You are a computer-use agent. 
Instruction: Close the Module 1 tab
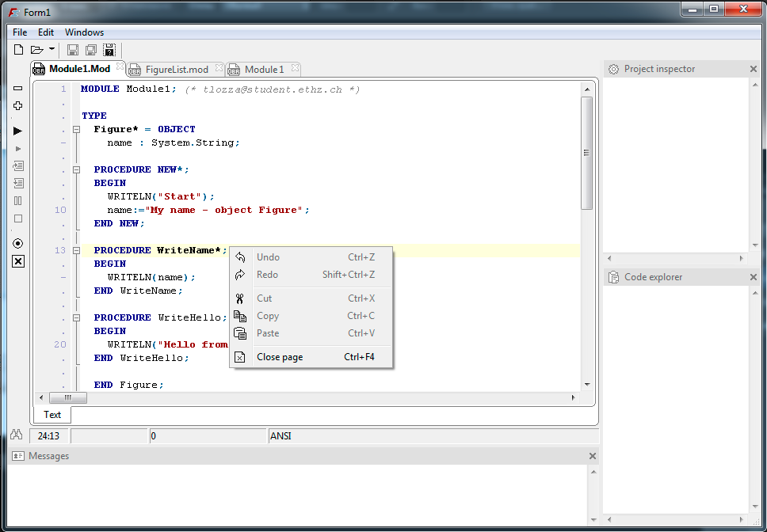(294, 69)
